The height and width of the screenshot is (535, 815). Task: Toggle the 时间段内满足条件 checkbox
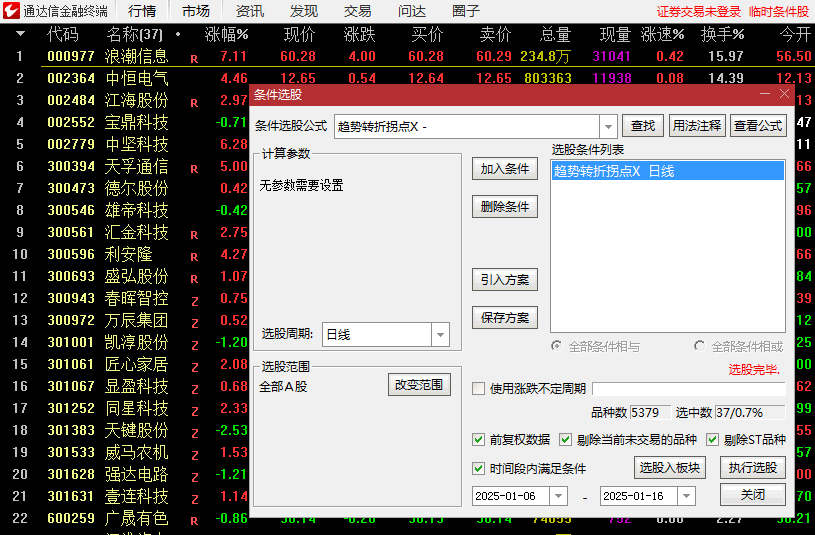point(478,468)
